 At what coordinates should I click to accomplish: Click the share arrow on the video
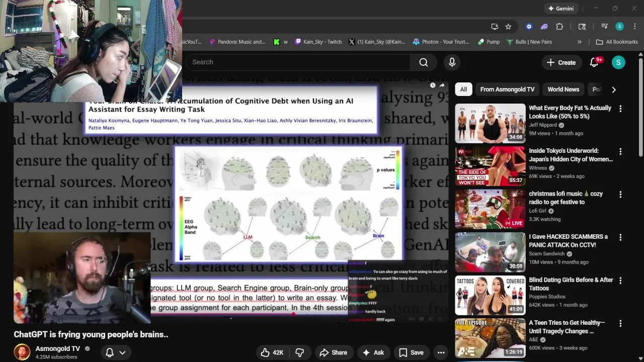click(x=442, y=85)
